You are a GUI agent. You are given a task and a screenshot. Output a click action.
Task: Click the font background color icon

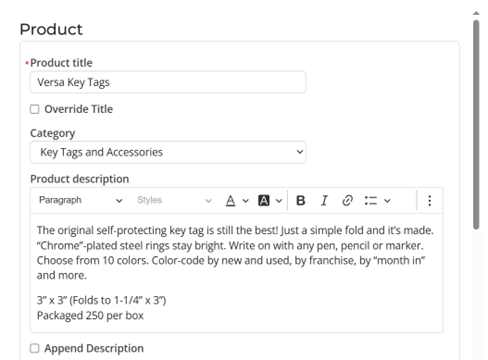(264, 200)
